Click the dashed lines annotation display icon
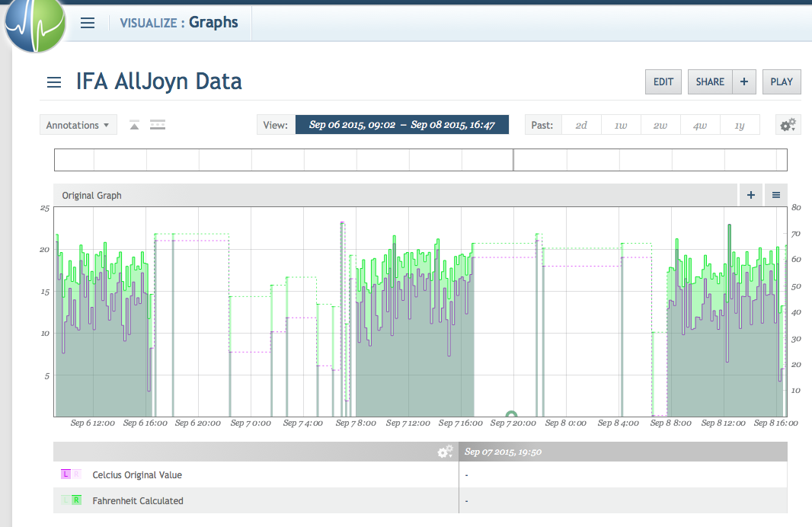The height and width of the screenshot is (527, 812). point(158,125)
